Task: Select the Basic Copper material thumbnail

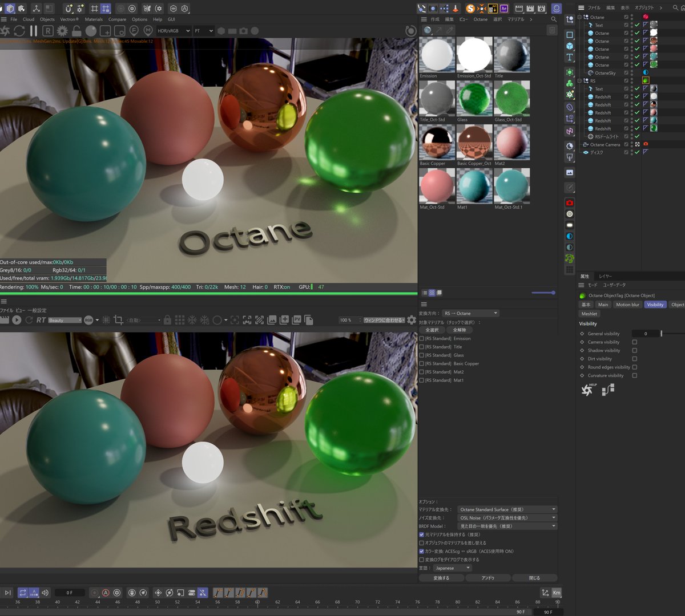Action: [x=437, y=142]
